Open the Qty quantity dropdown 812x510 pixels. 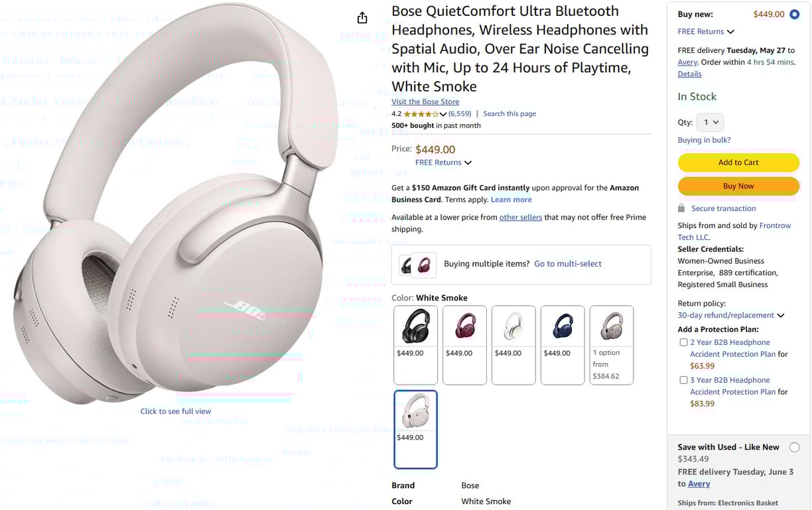(x=710, y=122)
